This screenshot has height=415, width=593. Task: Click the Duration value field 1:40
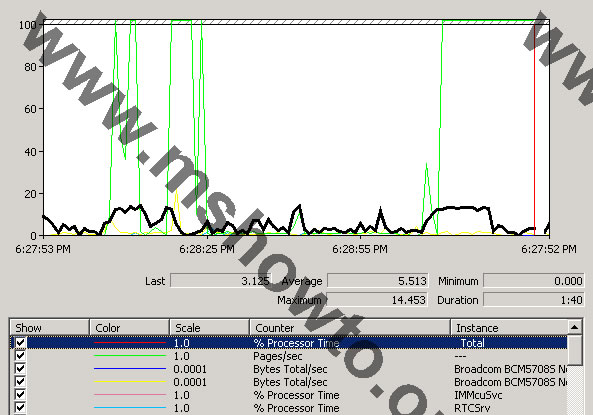click(534, 300)
